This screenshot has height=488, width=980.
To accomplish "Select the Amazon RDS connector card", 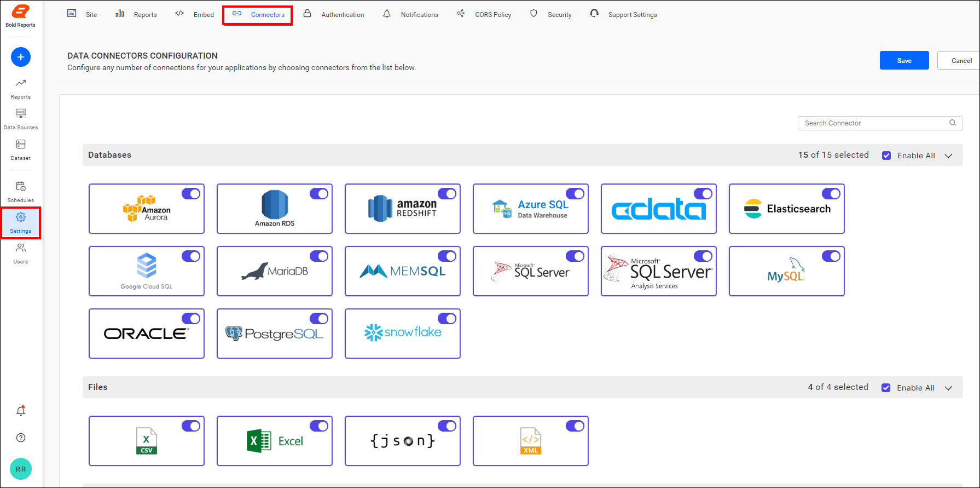I will pyautogui.click(x=275, y=209).
